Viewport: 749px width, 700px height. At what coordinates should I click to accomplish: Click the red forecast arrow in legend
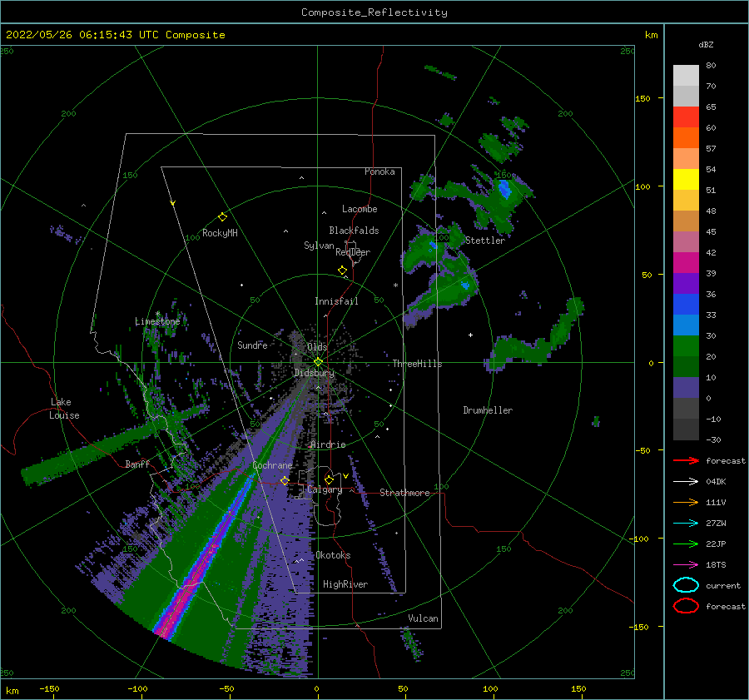pyautogui.click(x=686, y=460)
